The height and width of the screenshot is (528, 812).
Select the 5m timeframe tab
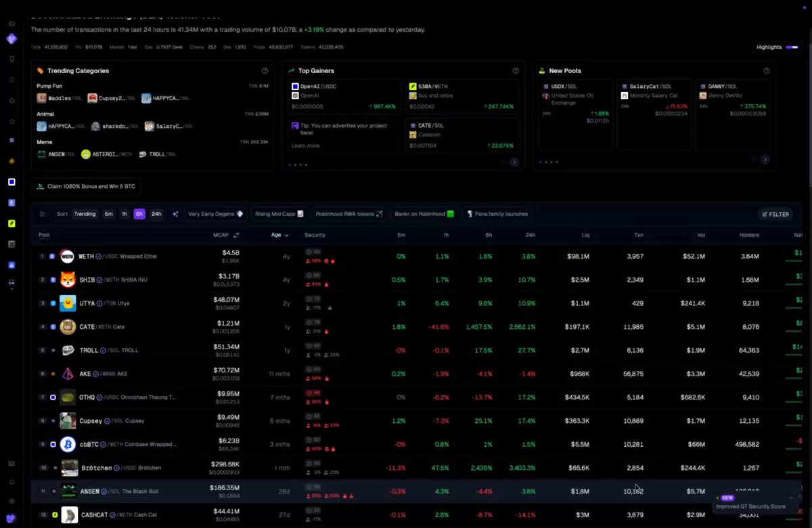(x=108, y=214)
